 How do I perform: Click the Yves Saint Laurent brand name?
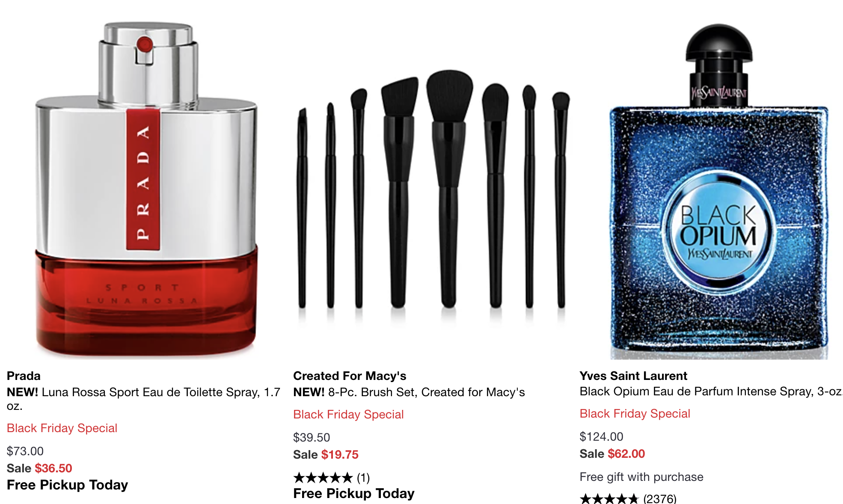point(633,376)
